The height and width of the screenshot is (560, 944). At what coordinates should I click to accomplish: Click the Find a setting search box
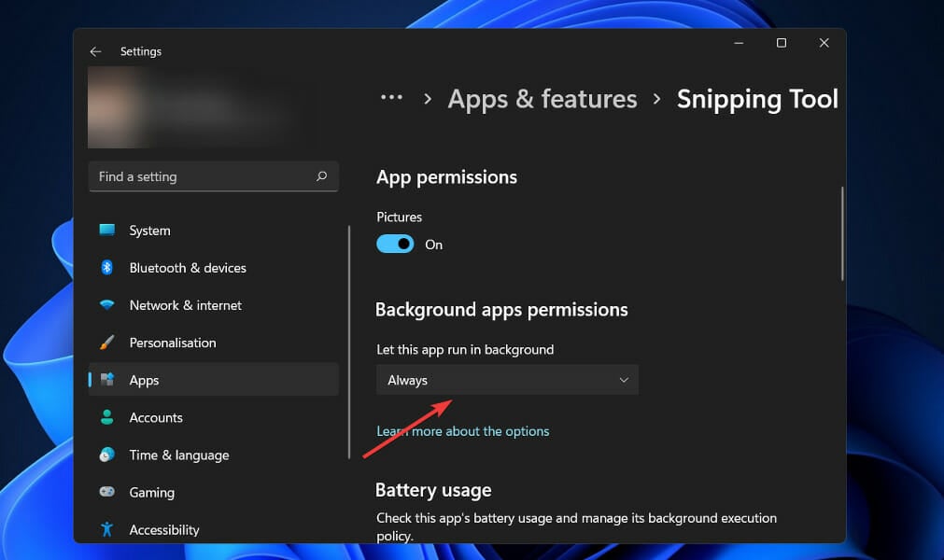tap(213, 176)
